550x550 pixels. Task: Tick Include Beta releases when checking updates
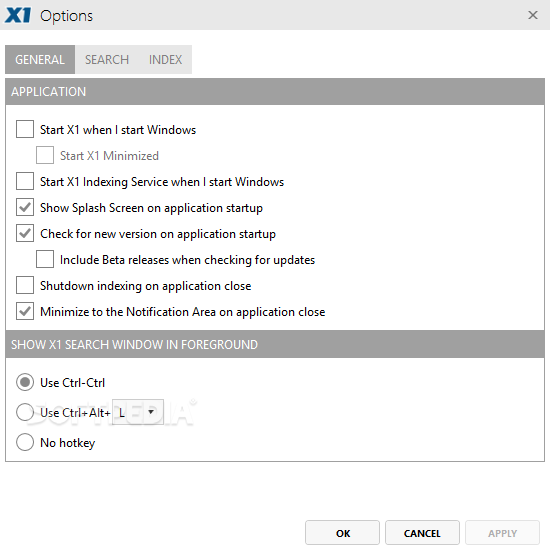click(45, 259)
